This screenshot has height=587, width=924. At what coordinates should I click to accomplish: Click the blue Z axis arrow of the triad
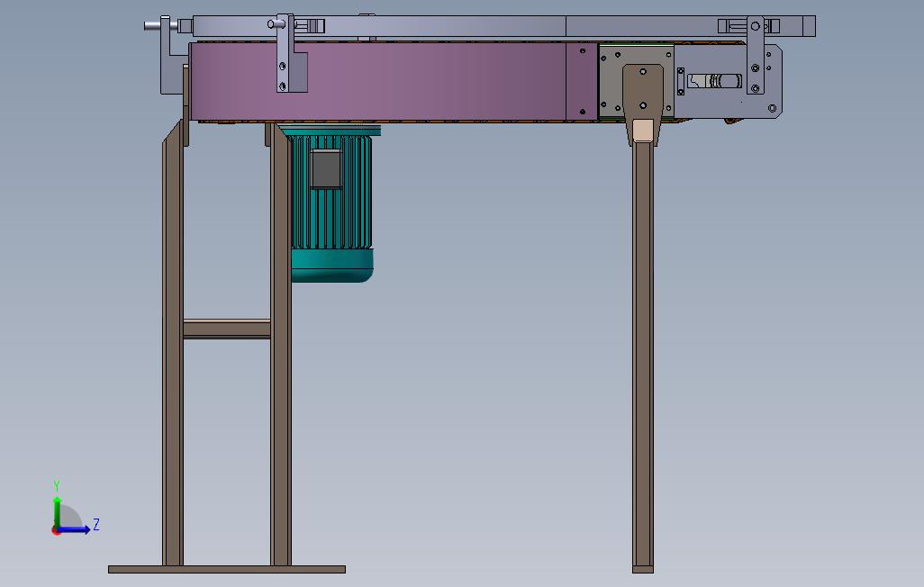74,529
